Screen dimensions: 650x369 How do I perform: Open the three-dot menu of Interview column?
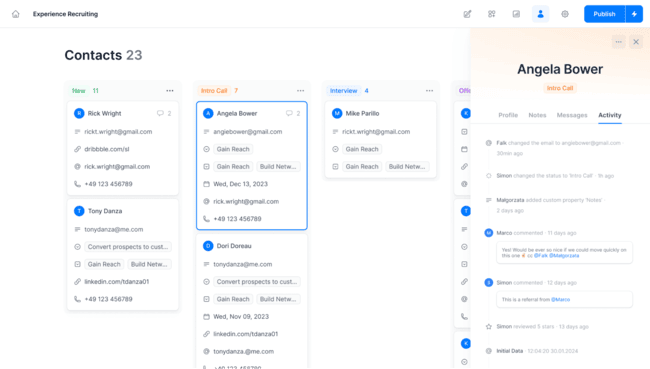(x=429, y=91)
